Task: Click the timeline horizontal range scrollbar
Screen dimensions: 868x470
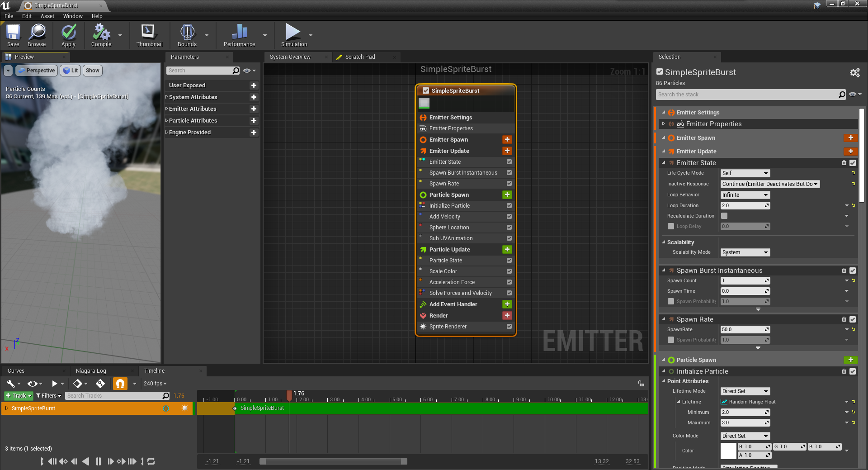Action: coord(333,461)
